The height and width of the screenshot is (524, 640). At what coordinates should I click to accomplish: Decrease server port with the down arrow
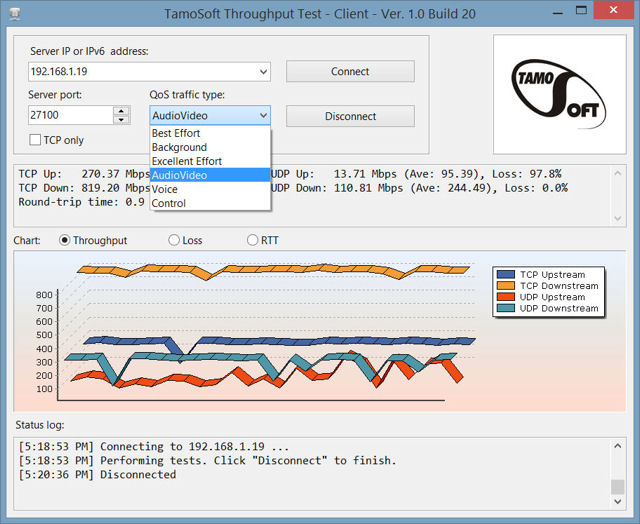tap(121, 120)
